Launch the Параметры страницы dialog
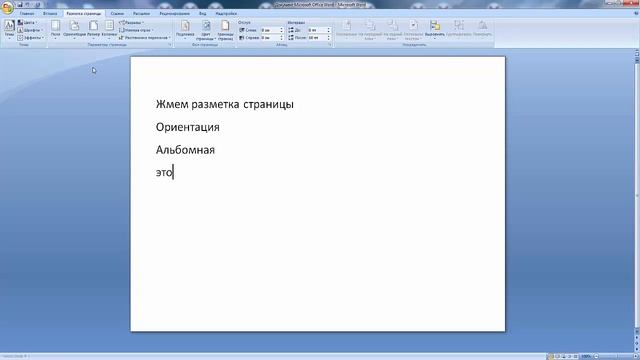This screenshot has width=640, height=360. click(x=170, y=45)
